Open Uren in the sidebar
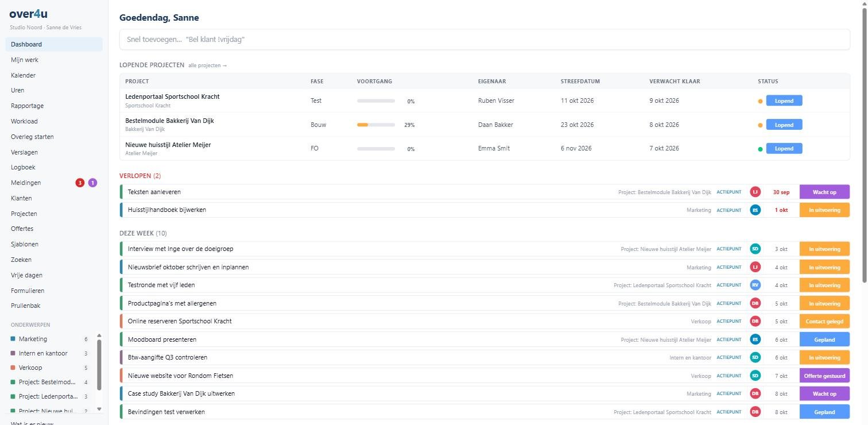The width and height of the screenshot is (868, 425). coord(54,90)
